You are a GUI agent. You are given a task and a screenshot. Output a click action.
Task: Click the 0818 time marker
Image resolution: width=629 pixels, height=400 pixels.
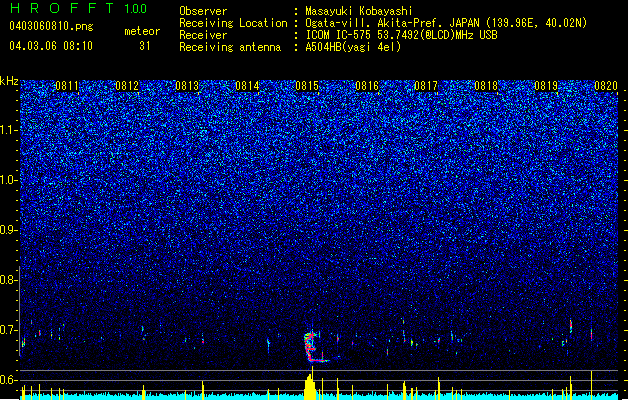coord(486,86)
